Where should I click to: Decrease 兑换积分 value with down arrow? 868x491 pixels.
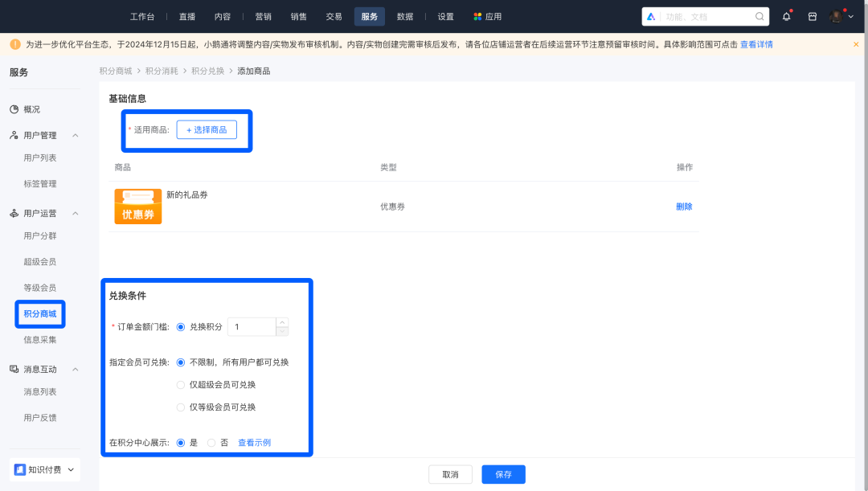click(x=282, y=331)
